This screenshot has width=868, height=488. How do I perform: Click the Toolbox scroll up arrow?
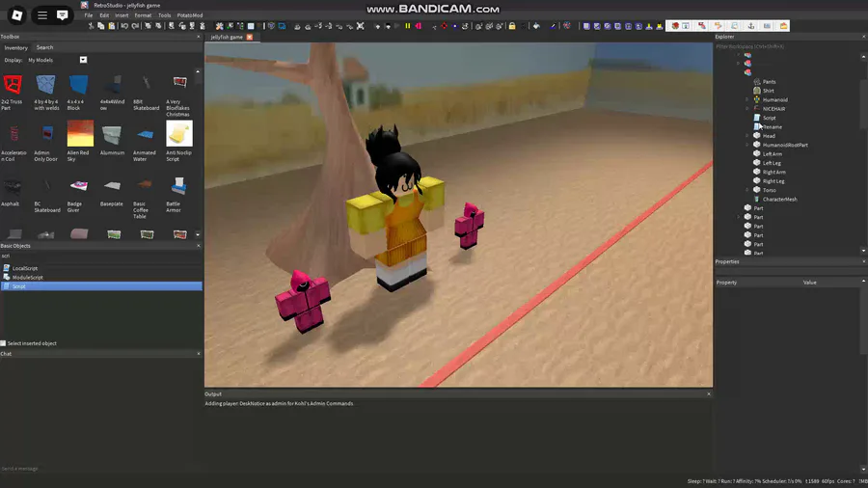coord(198,71)
